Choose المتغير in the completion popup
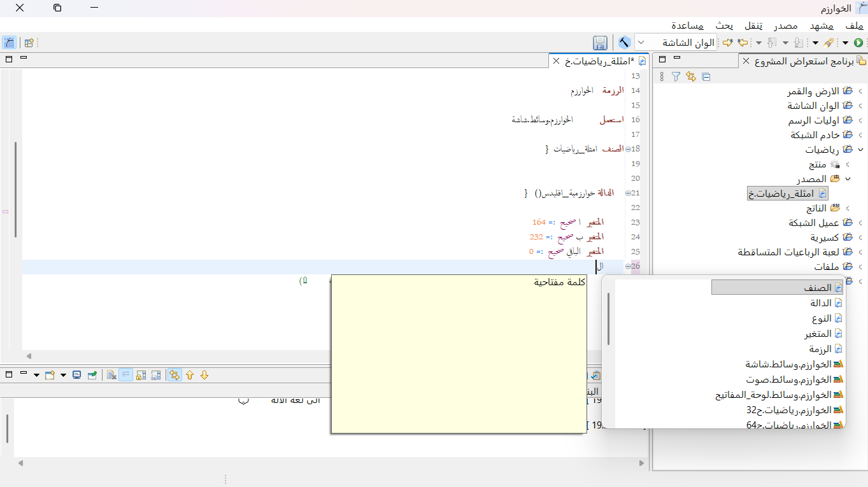Viewport: 868px width, 487px height. point(818,334)
